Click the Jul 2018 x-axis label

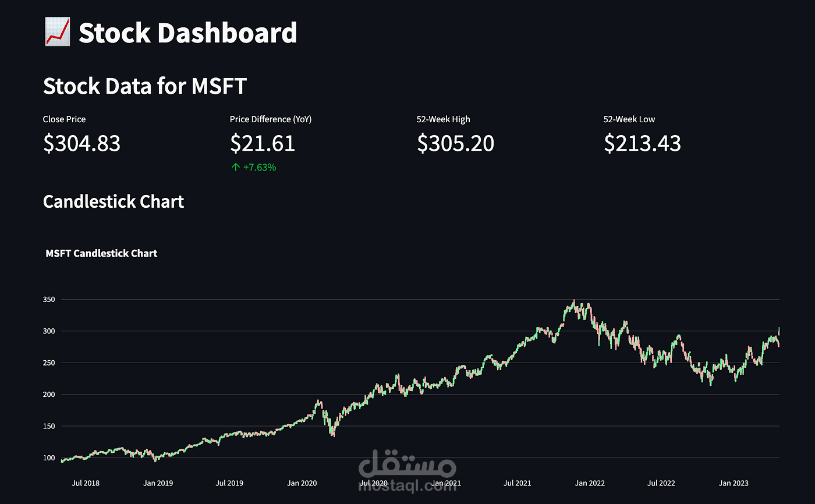click(86, 483)
